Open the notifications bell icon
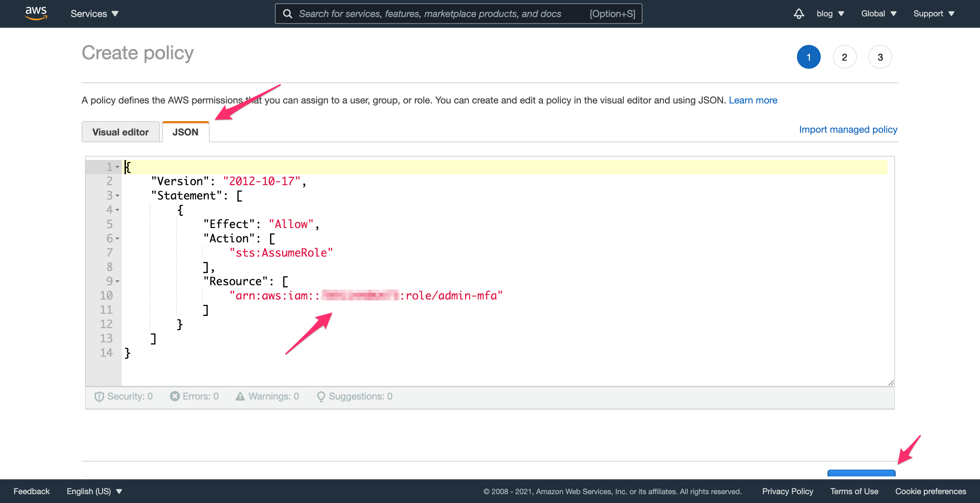980x503 pixels. pyautogui.click(x=799, y=14)
